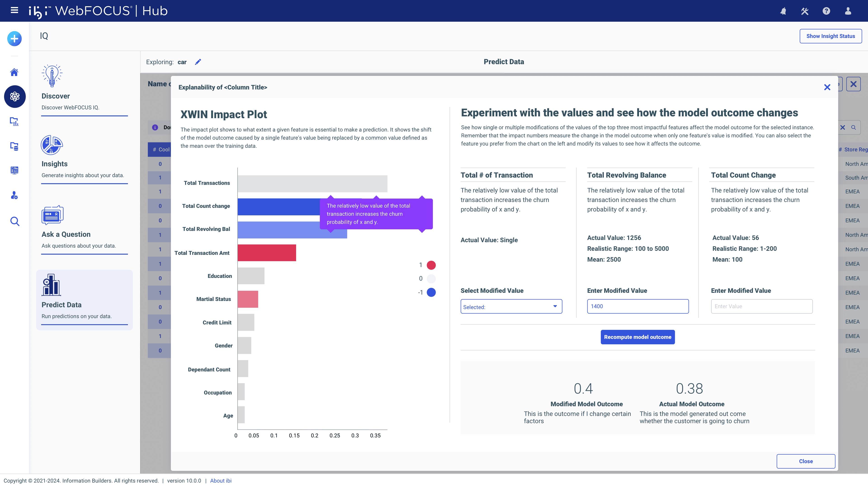Expand the Select Modified Value dropdown
The width and height of the screenshot is (868, 488).
pos(511,307)
